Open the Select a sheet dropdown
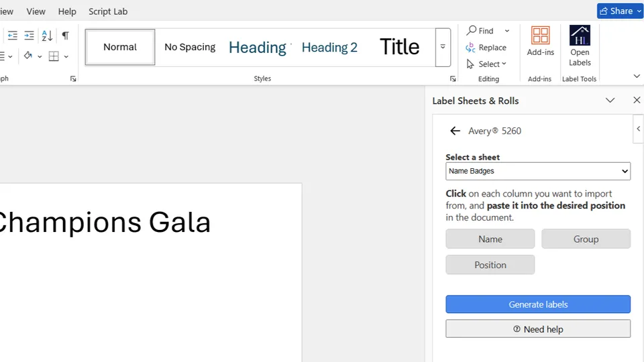644x362 pixels. [x=538, y=171]
